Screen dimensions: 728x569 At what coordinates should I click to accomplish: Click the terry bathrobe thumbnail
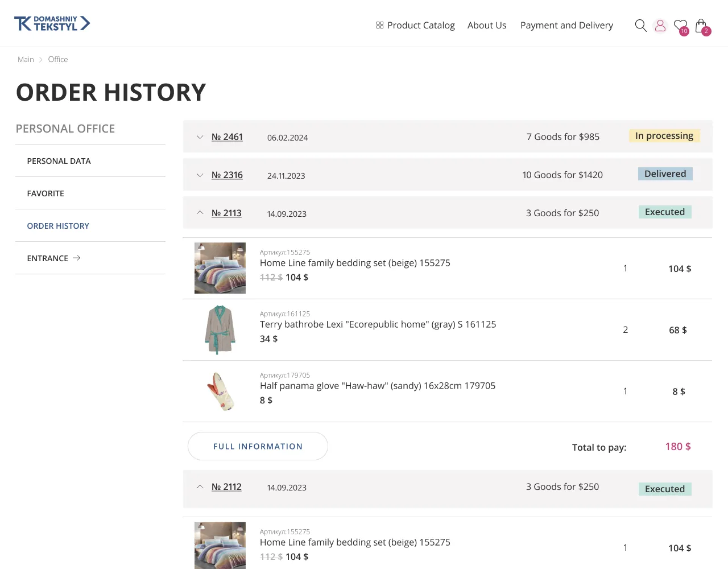[220, 329]
